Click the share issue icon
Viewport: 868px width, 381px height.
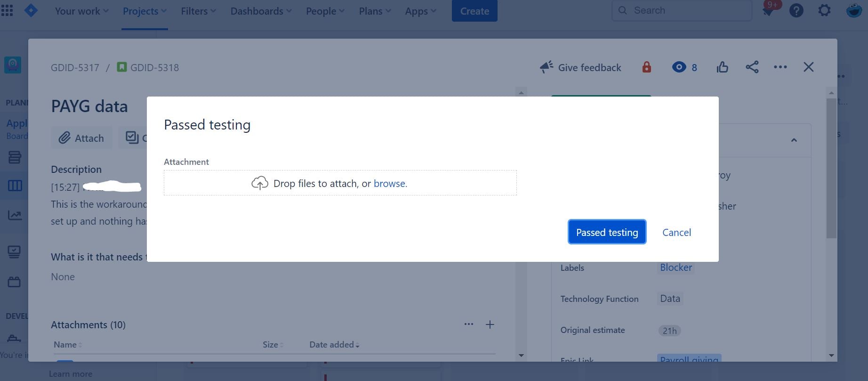[x=752, y=67]
